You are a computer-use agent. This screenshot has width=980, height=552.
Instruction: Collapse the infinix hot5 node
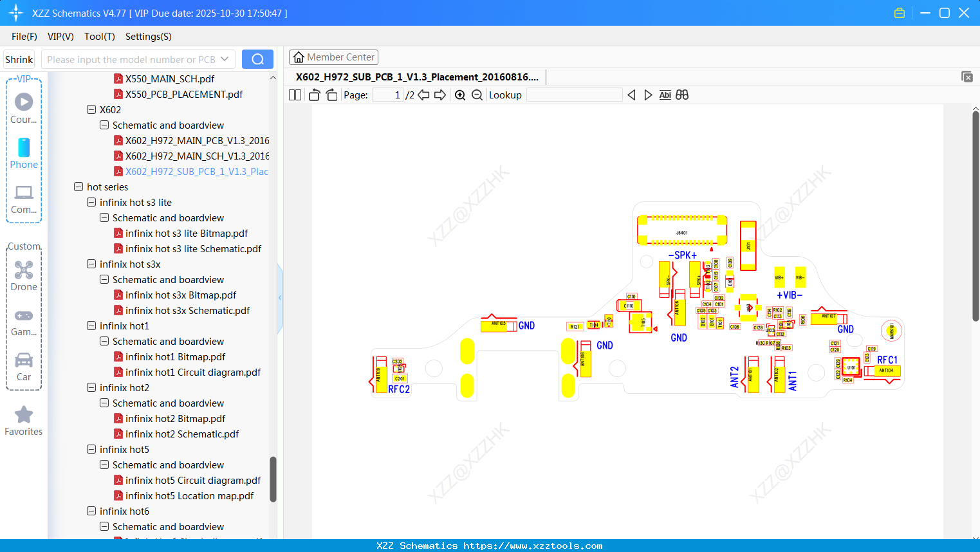tap(91, 449)
